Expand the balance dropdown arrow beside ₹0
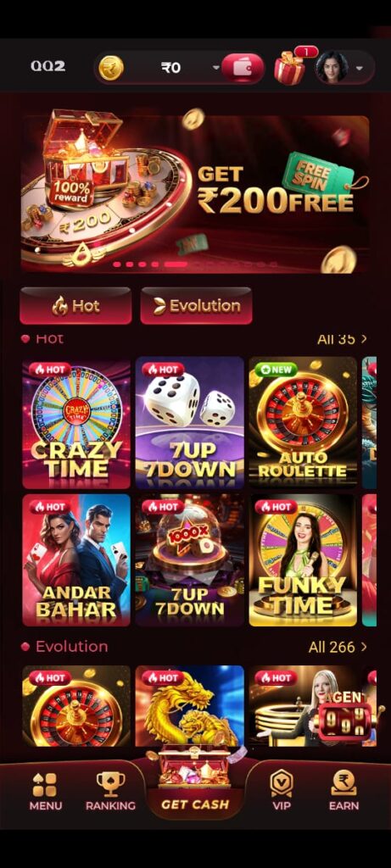391x868 pixels. click(216, 68)
